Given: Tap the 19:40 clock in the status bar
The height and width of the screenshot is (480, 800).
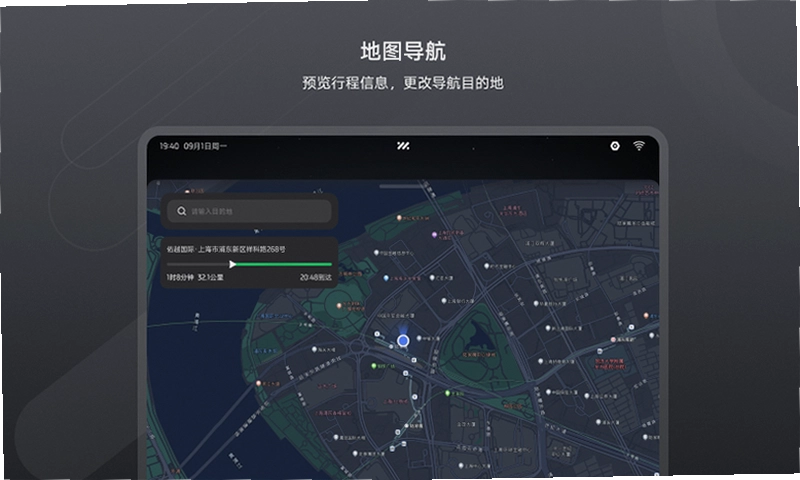Looking at the screenshot, I should click(169, 146).
